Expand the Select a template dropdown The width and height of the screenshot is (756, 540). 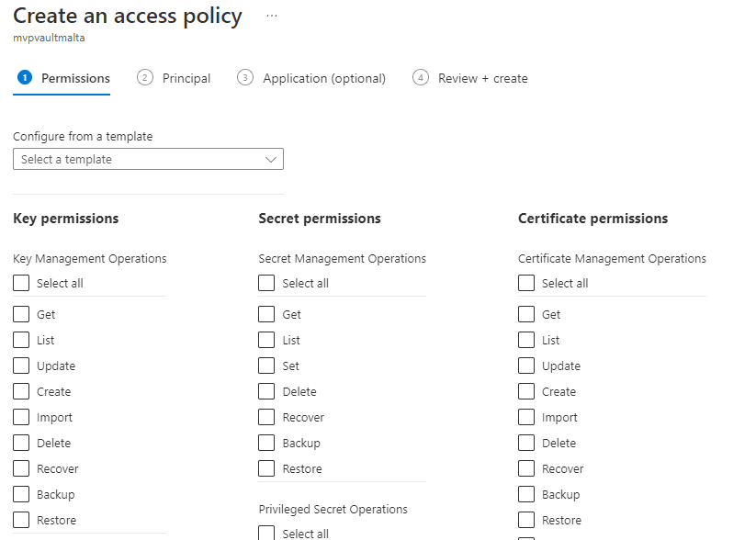click(x=148, y=159)
